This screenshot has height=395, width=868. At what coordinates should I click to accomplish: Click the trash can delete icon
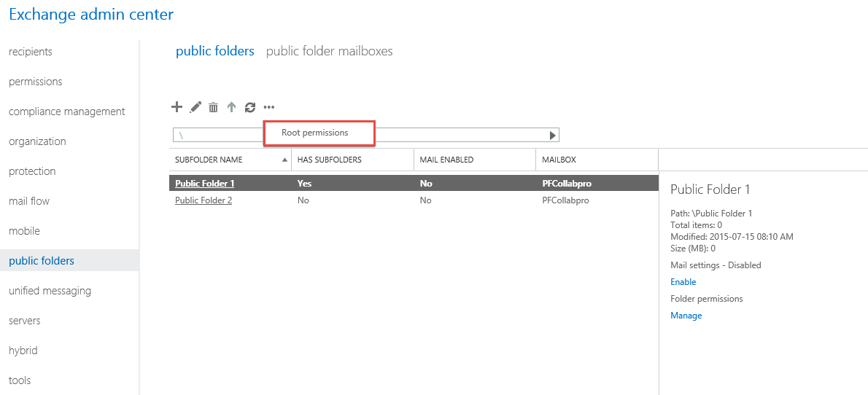pos(213,107)
